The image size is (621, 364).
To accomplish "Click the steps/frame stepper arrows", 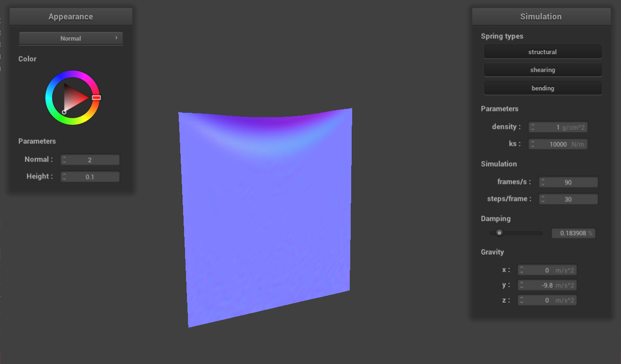I will [543, 199].
